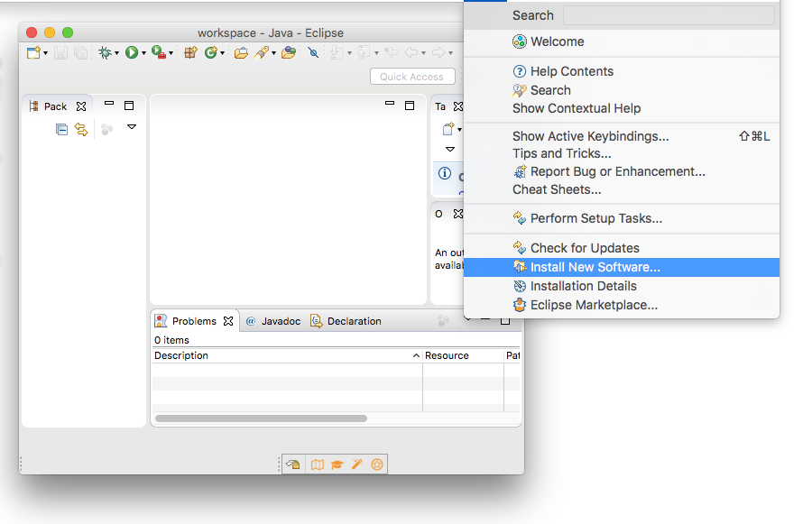Viewport: 812px width, 524px height.
Task: Click the New wizard toolbar icon
Action: coord(33,53)
